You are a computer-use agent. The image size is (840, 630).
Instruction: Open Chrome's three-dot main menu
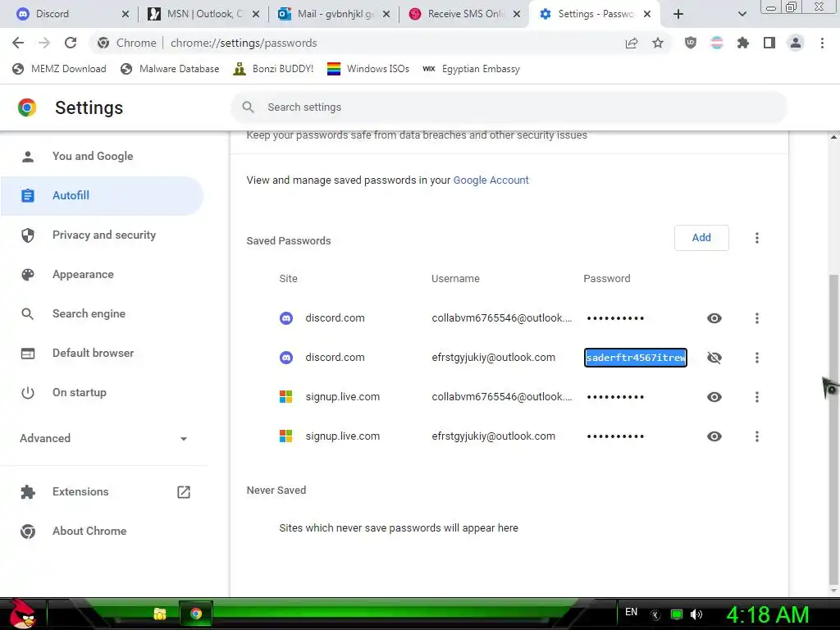pos(822,43)
